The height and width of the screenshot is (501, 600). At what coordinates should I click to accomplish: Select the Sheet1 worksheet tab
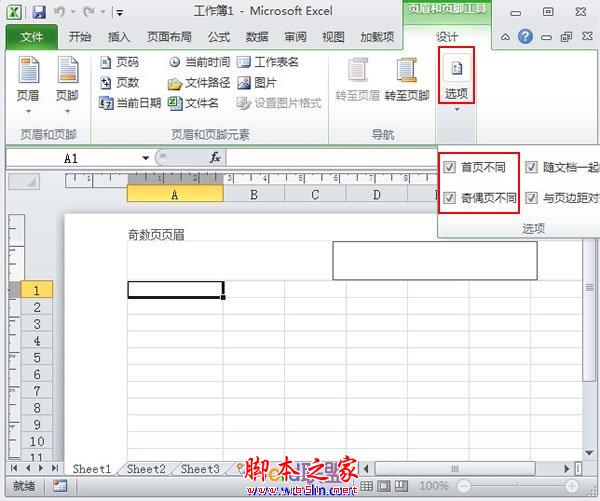pos(91,469)
